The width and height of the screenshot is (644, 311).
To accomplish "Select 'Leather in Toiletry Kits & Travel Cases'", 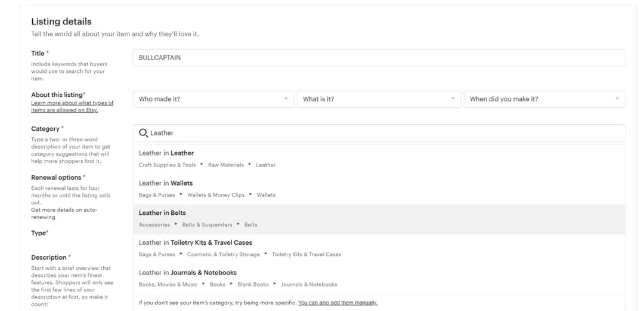I will (196, 243).
